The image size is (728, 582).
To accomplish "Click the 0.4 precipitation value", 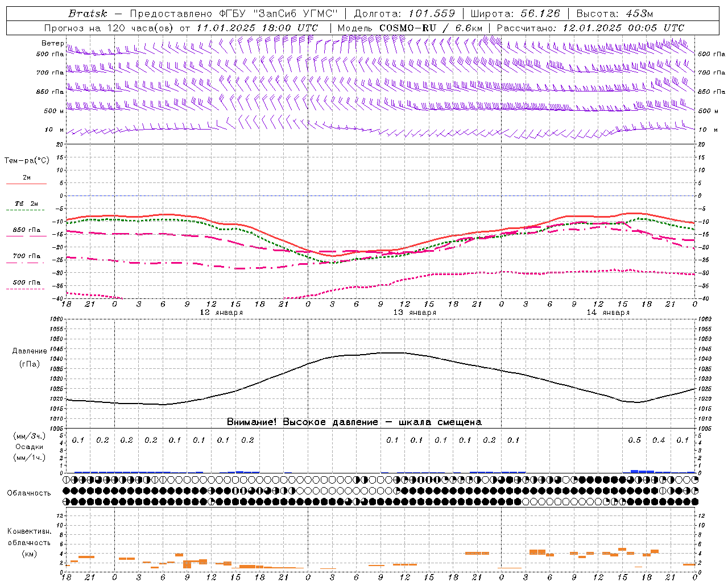I will (x=659, y=440).
